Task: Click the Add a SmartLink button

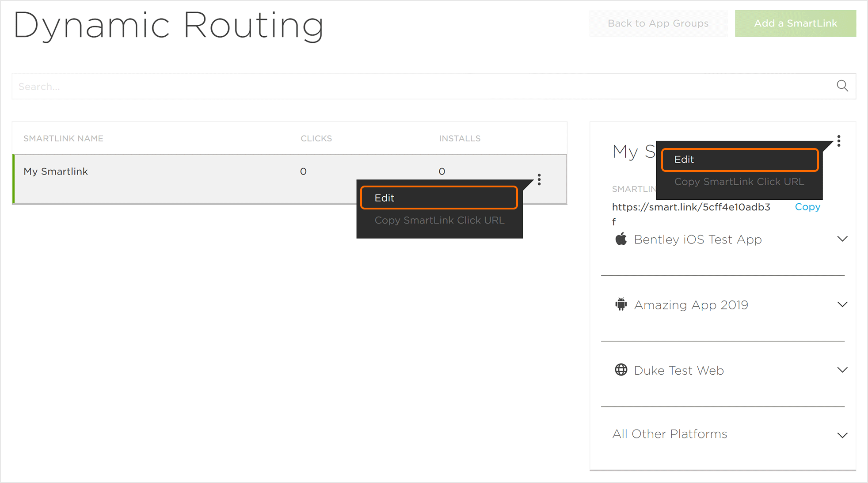Action: [x=795, y=23]
